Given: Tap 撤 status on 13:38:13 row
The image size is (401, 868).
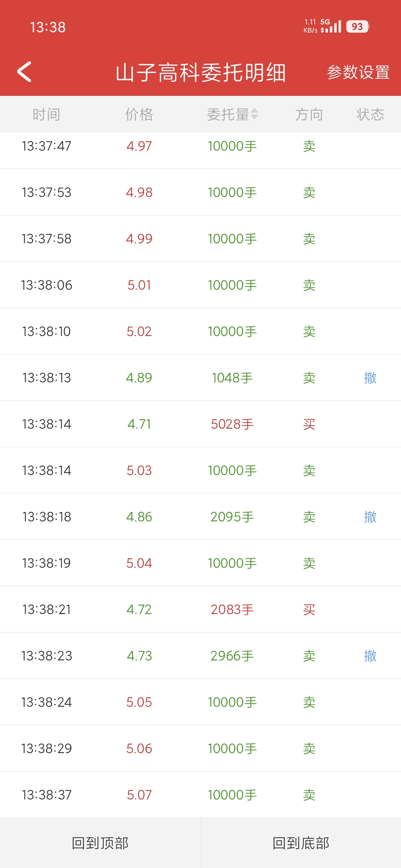Looking at the screenshot, I should (x=370, y=378).
